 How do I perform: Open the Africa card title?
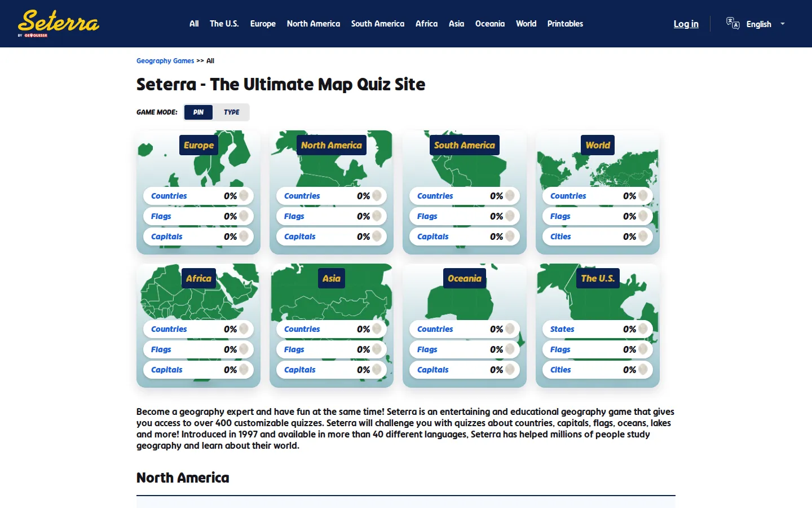tap(198, 278)
